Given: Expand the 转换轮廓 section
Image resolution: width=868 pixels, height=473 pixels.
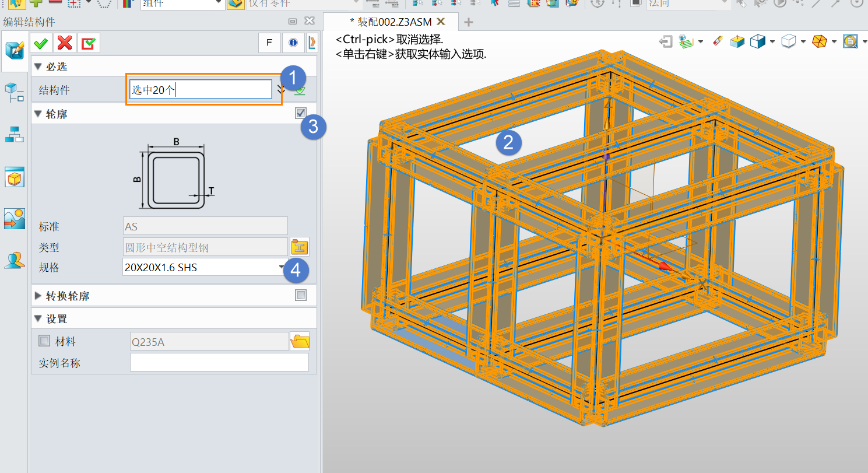Looking at the screenshot, I should 38,296.
